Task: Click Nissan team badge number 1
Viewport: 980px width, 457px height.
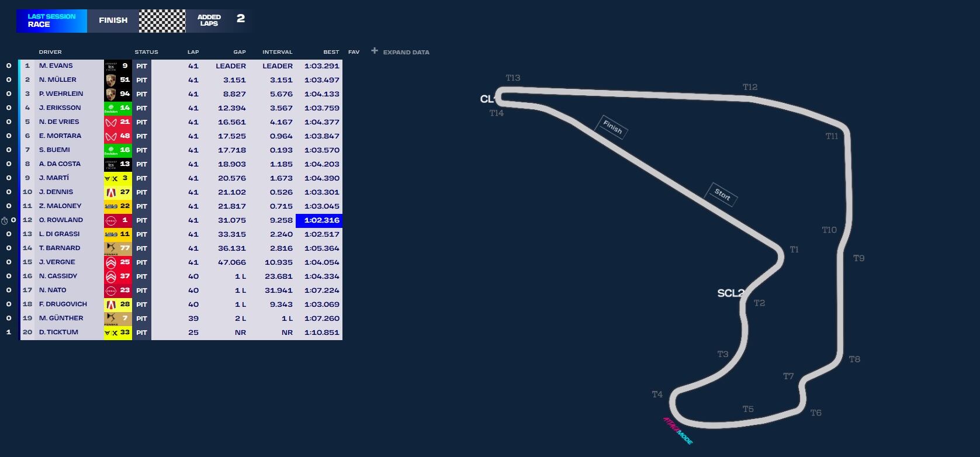Action: click(117, 220)
